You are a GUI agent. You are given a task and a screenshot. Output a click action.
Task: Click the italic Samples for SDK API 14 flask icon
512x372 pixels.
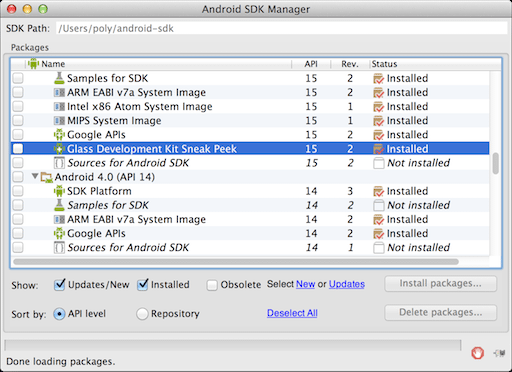click(x=59, y=205)
